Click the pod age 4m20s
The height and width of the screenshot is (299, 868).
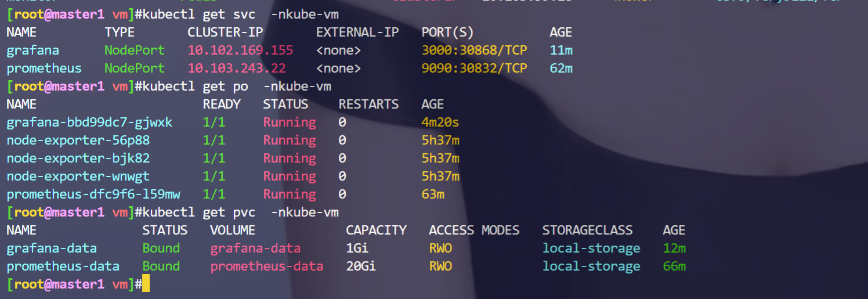(440, 123)
